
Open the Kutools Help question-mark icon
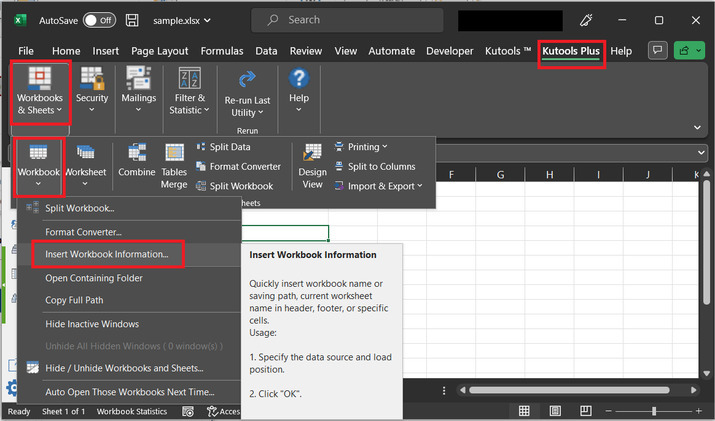(x=299, y=78)
